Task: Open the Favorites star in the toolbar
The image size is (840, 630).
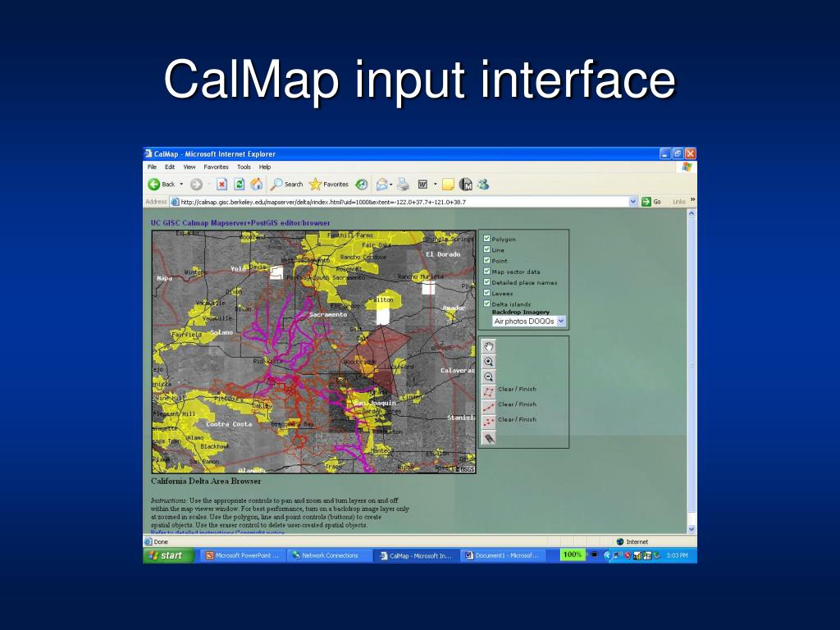Action: pyautogui.click(x=329, y=185)
